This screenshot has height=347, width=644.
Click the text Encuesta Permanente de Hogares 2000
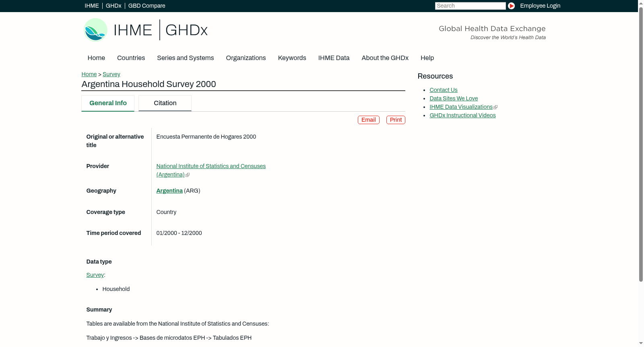click(x=206, y=137)
